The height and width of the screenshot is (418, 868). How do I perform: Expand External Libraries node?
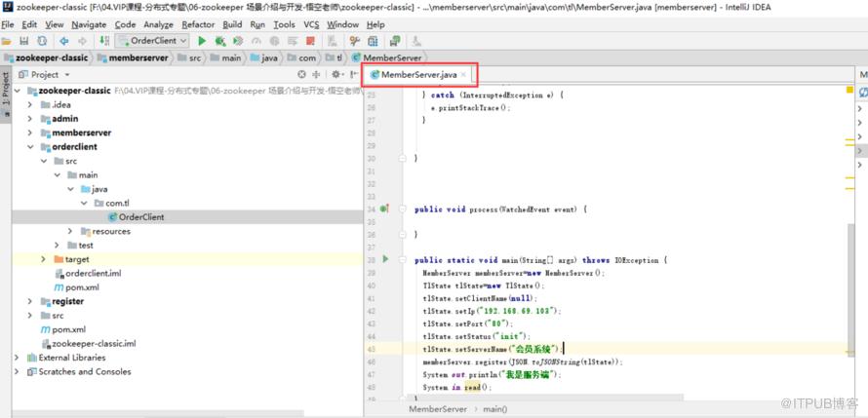point(17,358)
